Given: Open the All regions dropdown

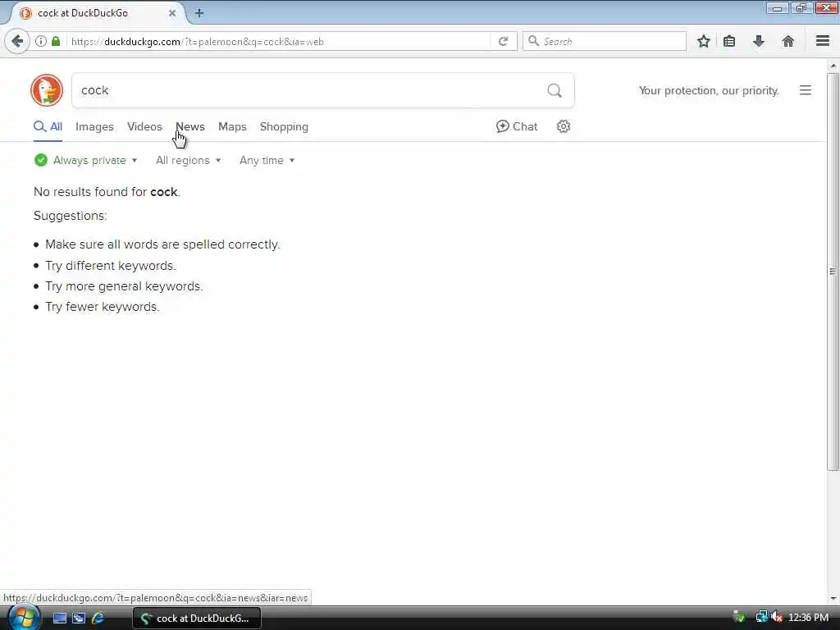Looking at the screenshot, I should coord(189,160).
